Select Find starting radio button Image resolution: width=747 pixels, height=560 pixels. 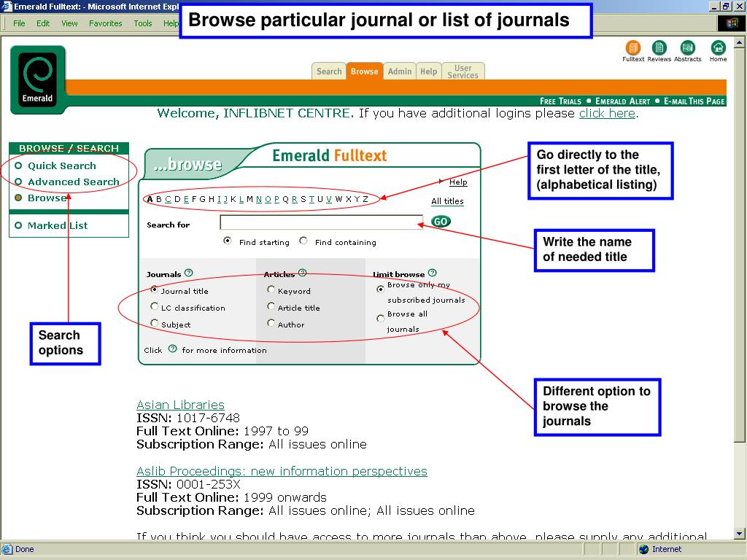tap(228, 241)
